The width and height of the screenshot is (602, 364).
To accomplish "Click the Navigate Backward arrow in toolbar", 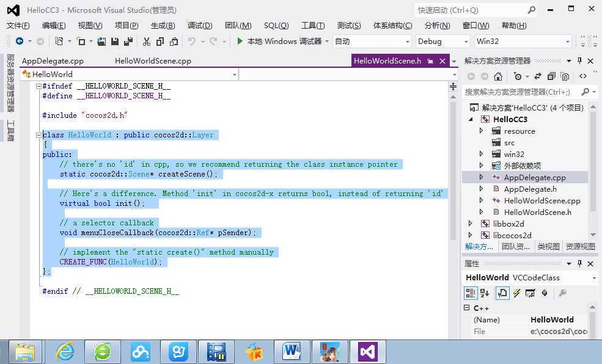I will 20,41.
